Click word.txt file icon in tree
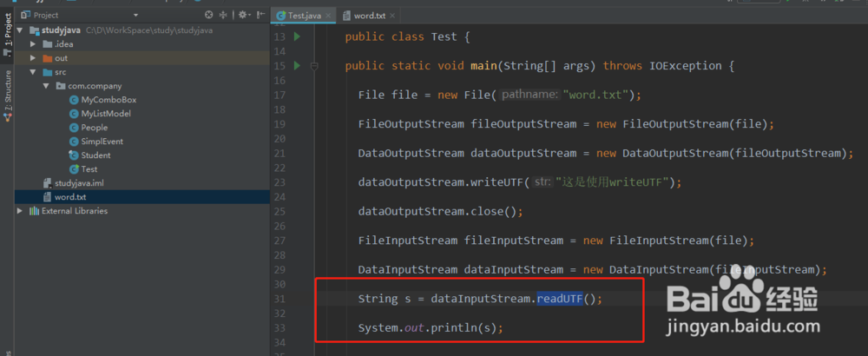868x356 pixels. click(x=48, y=197)
